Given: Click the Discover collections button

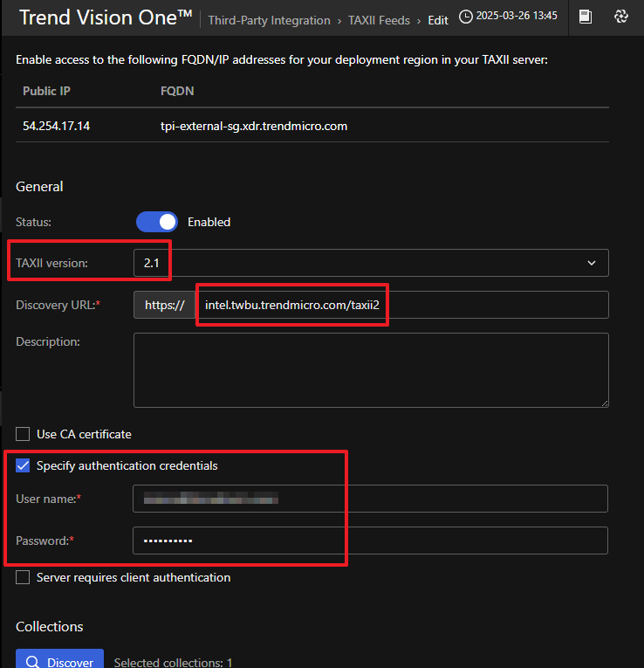Looking at the screenshot, I should click(x=59, y=662).
